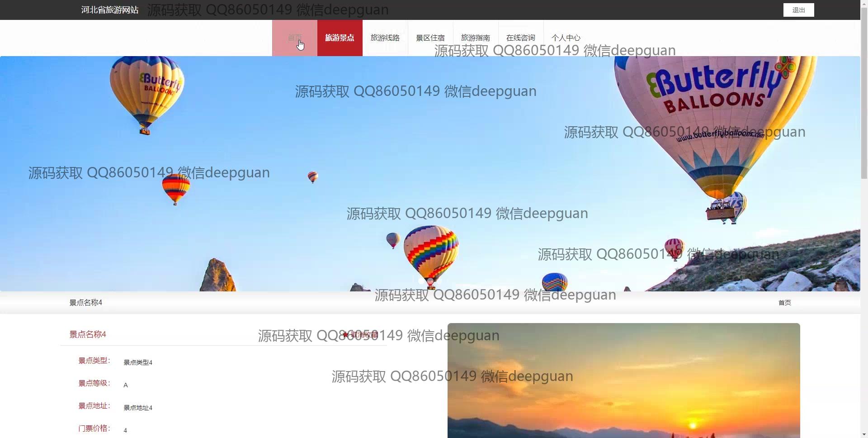Click the scrollbar up arrow
The width and height of the screenshot is (868, 438).
(864, 4)
